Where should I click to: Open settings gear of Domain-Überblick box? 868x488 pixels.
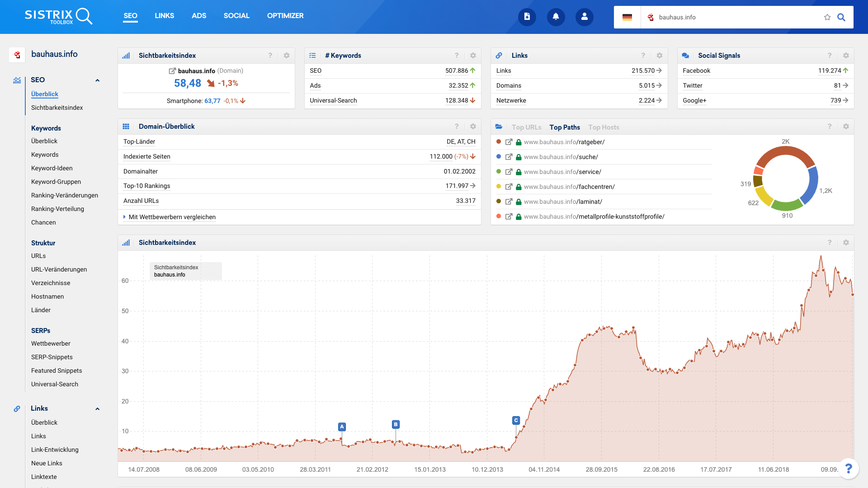coord(473,127)
